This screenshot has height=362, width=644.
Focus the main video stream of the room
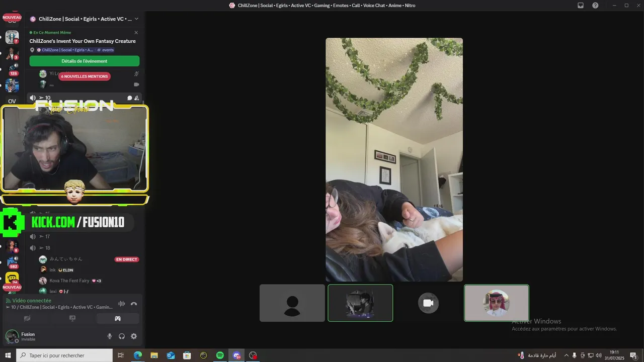click(394, 160)
